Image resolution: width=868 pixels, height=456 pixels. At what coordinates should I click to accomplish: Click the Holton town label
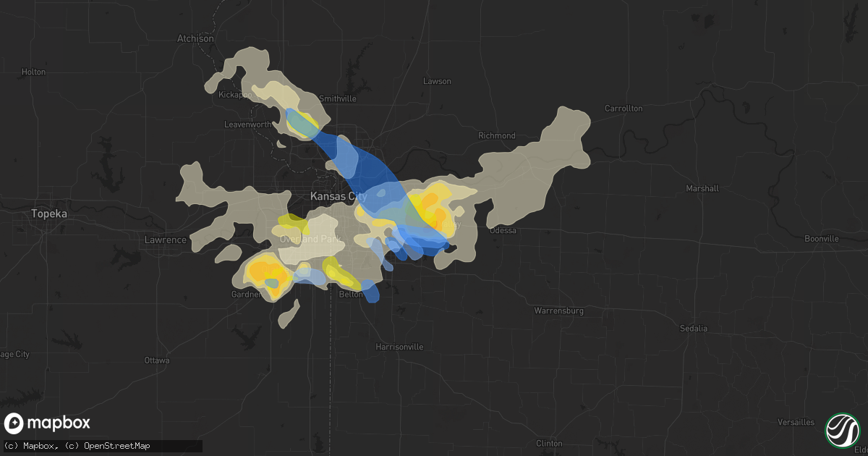coord(33,72)
